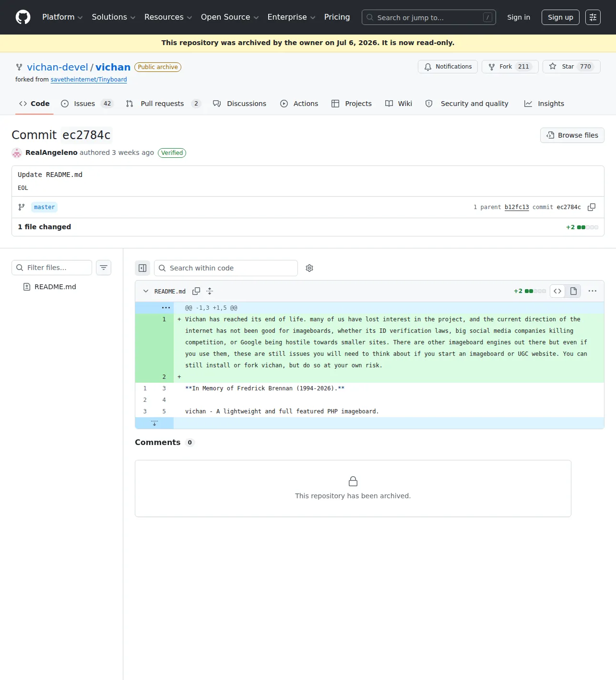The height and width of the screenshot is (680, 616).
Task: Show the Verified signature details
Action: tap(172, 153)
